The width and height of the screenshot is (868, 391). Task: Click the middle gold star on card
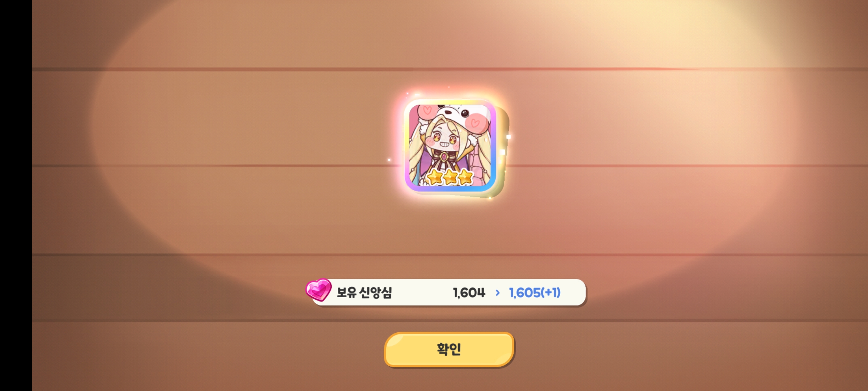point(450,177)
